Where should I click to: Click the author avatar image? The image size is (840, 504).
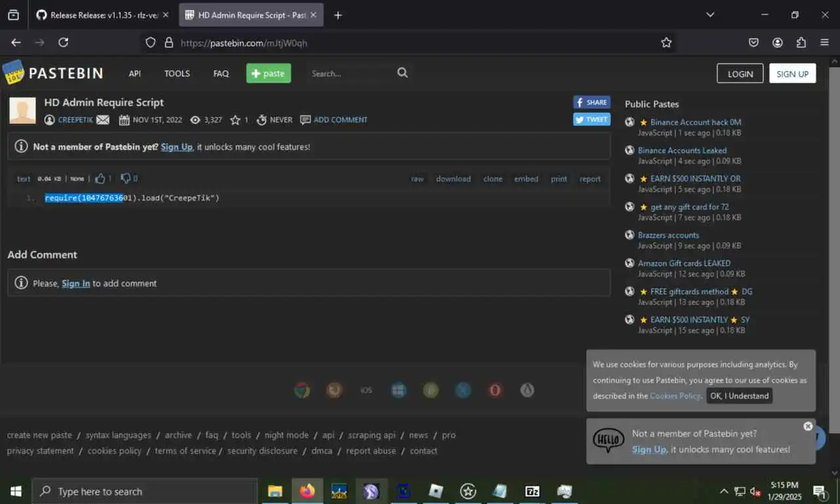[22, 110]
